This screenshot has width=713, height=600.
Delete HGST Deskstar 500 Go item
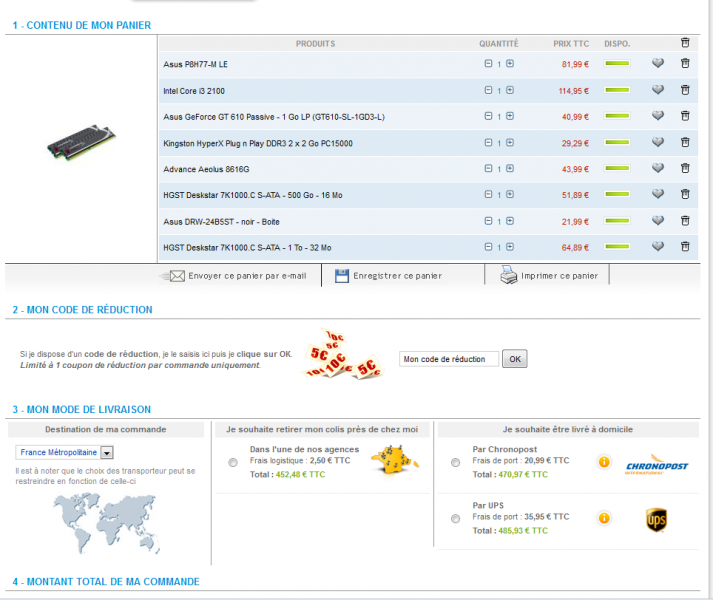[x=685, y=194]
